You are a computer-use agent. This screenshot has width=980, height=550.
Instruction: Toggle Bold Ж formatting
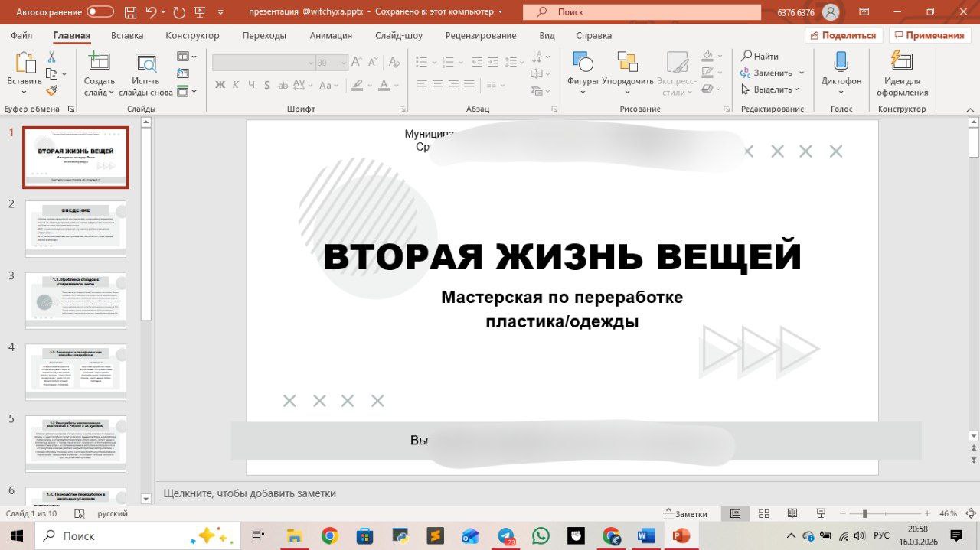point(220,85)
